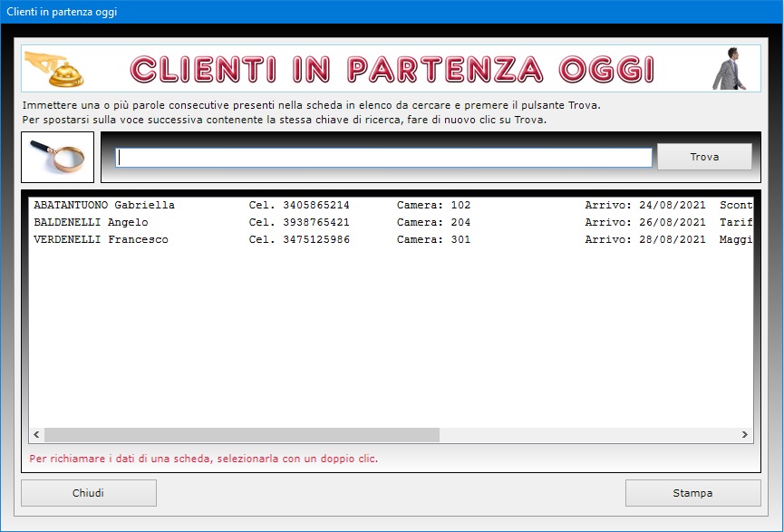Click the CLIENTI IN PARTENZA OGGI banner title
Screen dimensions: 784x532
pyautogui.click(x=392, y=69)
